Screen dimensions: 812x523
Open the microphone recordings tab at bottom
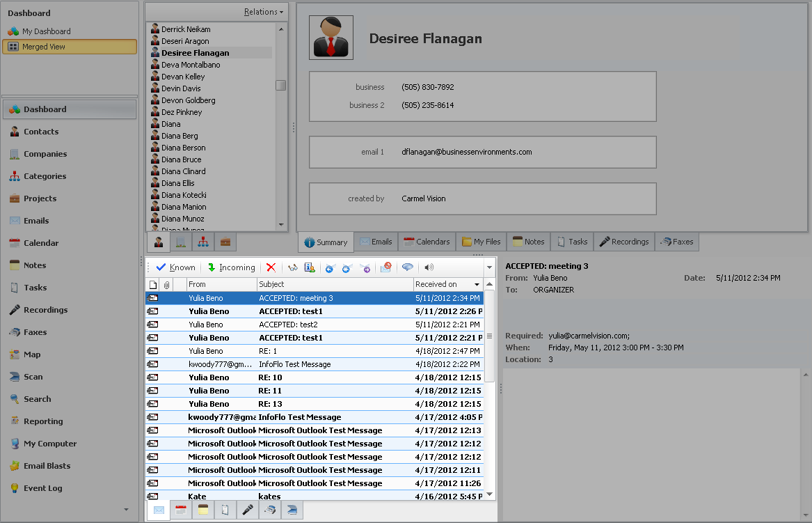pyautogui.click(x=247, y=510)
